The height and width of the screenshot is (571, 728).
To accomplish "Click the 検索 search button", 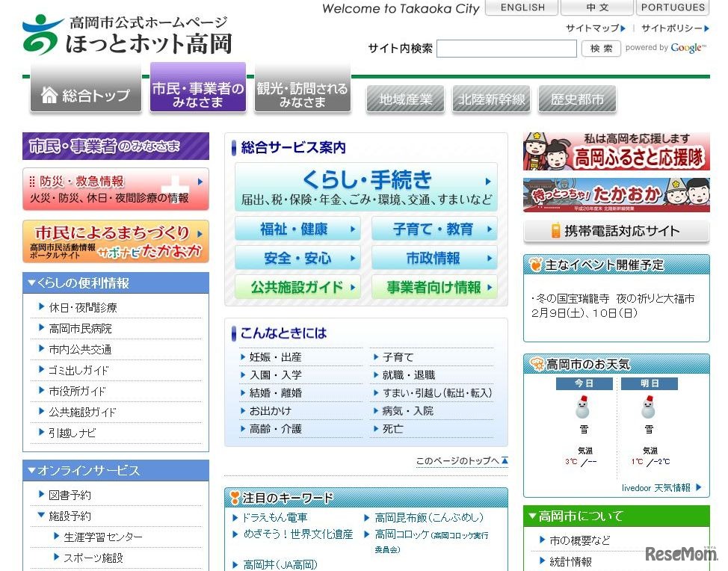I will pyautogui.click(x=601, y=49).
